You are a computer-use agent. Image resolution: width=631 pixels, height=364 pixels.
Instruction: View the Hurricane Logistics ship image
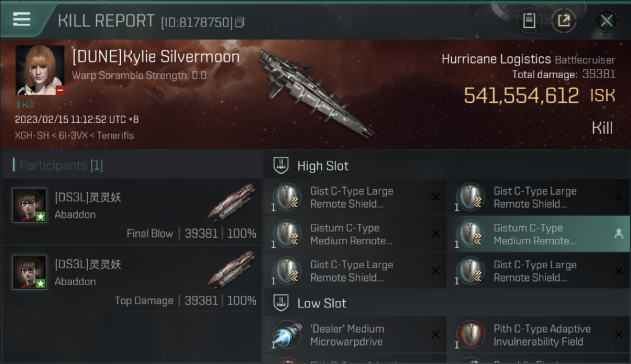point(316,92)
